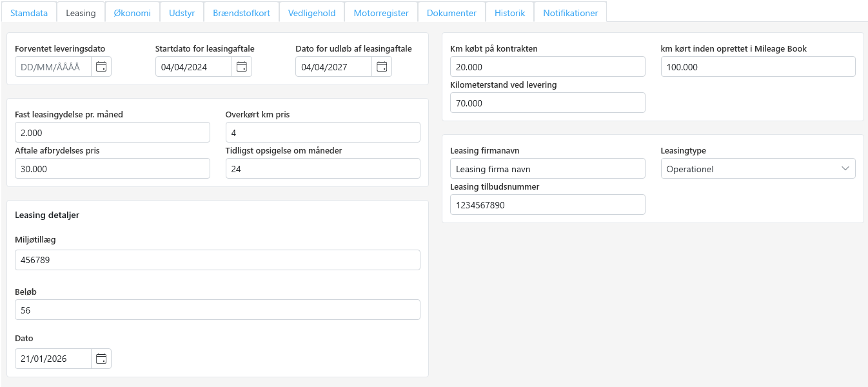The image size is (868, 387).
Task: Click the Leasing tilbudsnummer field
Action: pos(547,204)
